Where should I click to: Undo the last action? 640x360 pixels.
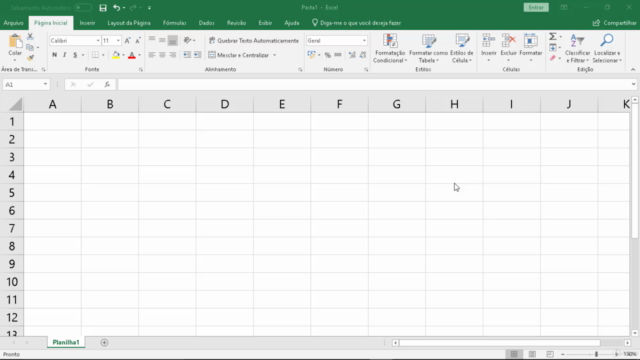click(x=117, y=8)
